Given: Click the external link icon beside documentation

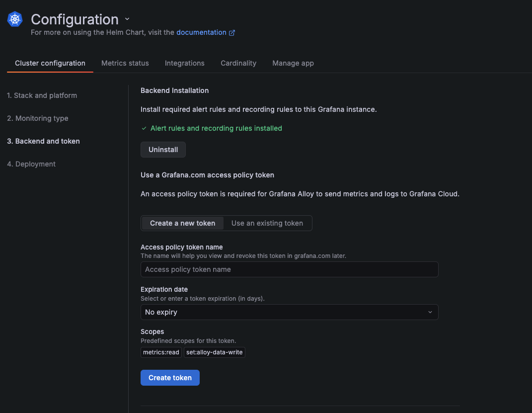Looking at the screenshot, I should tap(232, 33).
